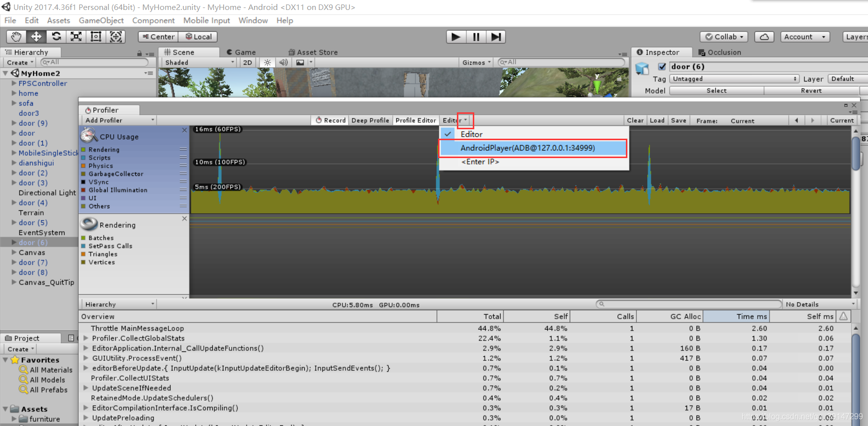
Task: Click the profiler search field
Action: [689, 304]
